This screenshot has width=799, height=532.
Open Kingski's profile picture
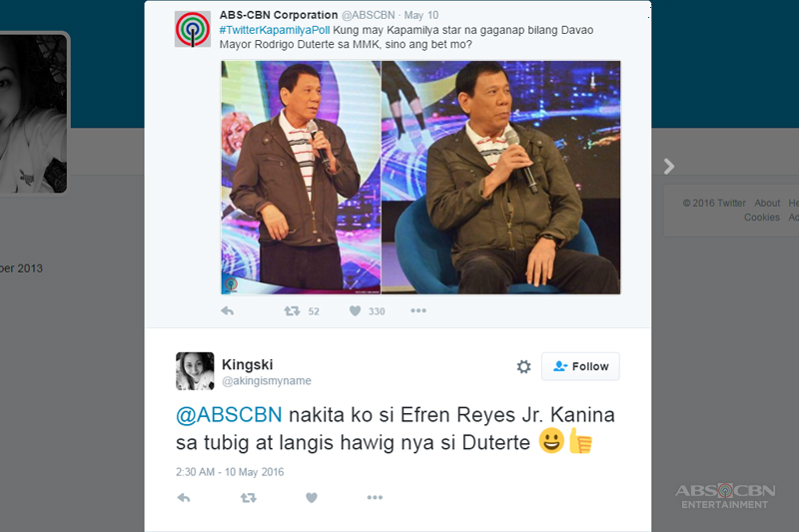coord(195,371)
